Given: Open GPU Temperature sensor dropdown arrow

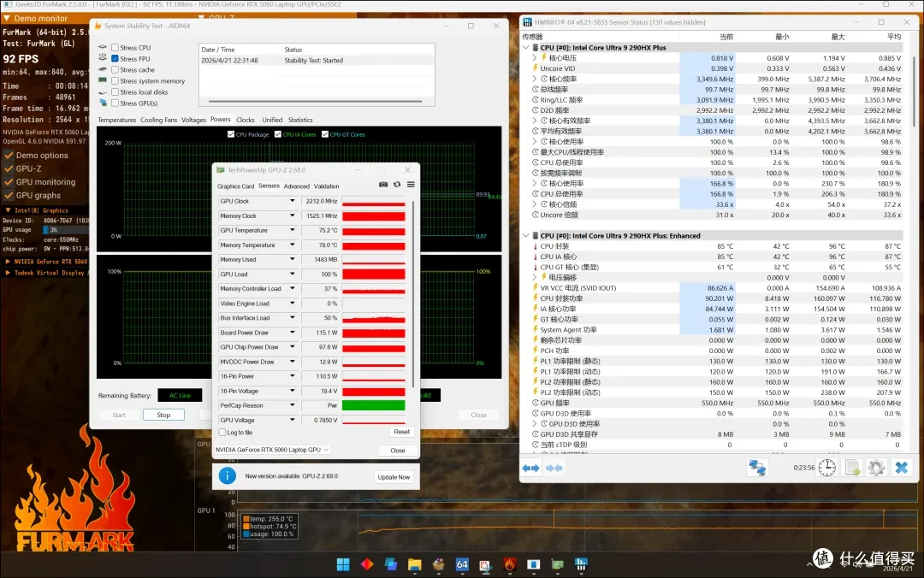Looking at the screenshot, I should (x=292, y=230).
